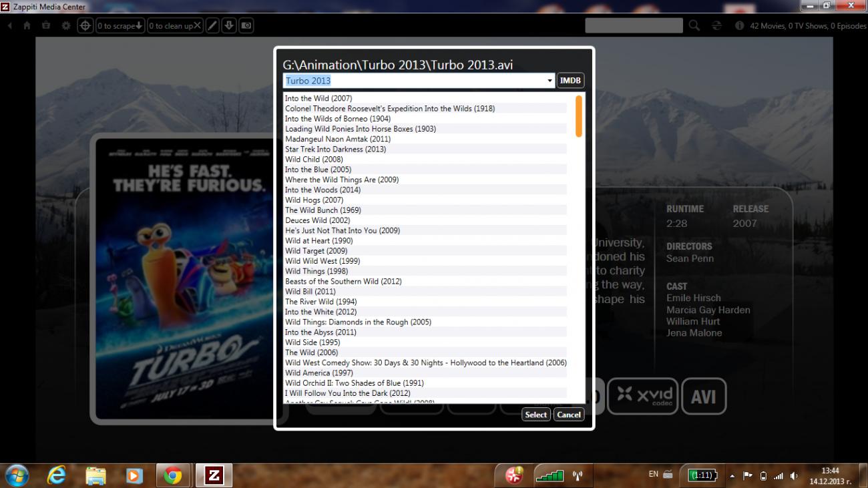Select 'Wild West Comedy Show' result
This screenshot has width=868, height=488.
click(426, 363)
